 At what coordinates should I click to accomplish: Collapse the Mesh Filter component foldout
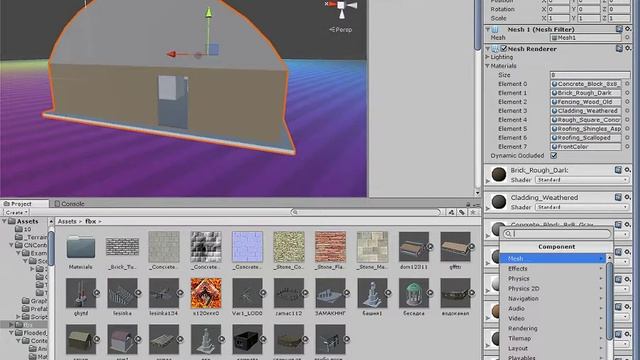[x=488, y=29]
